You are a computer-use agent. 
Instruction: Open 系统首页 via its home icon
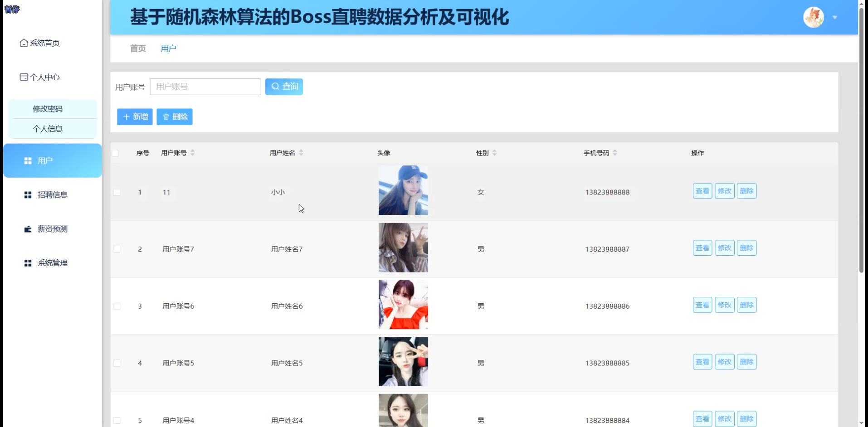(24, 43)
